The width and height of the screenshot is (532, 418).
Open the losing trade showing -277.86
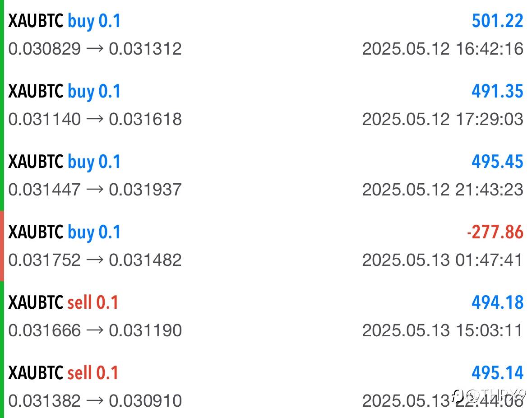(266, 246)
